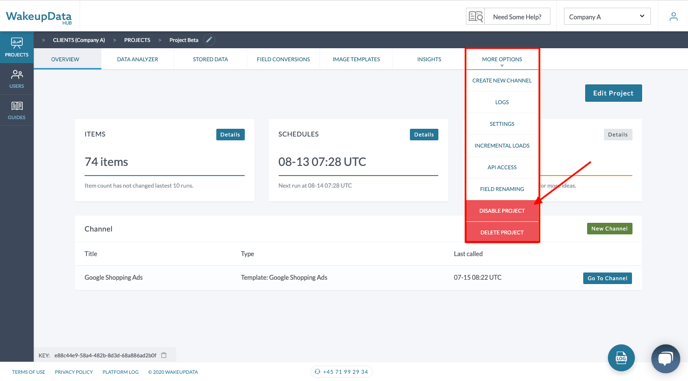Open the Projects sidebar icon
Viewport: 688px width, 381px height.
17,47
